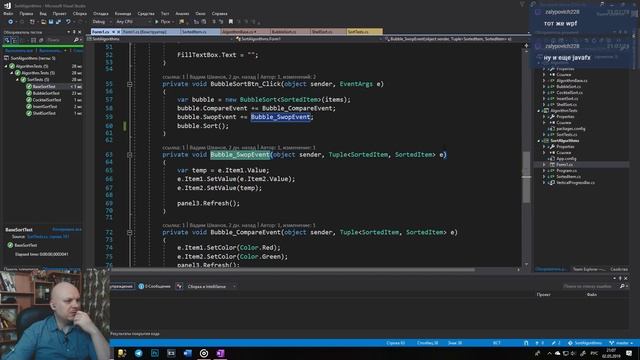
Task: Click the Save All toolbar icon
Action: coord(58,22)
